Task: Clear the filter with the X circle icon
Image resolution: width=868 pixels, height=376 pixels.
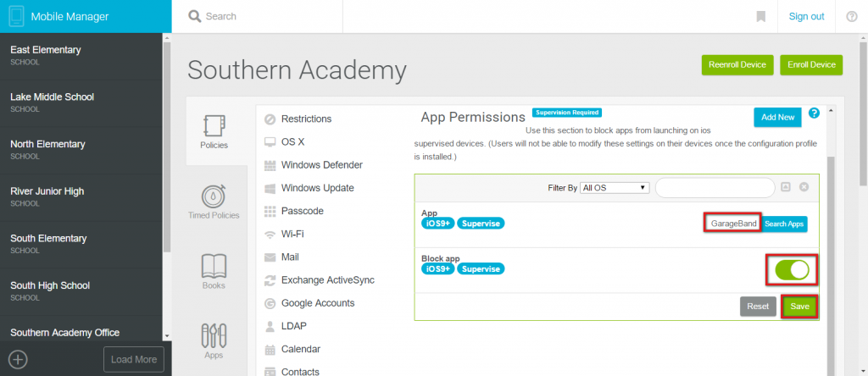Action: coord(804,187)
